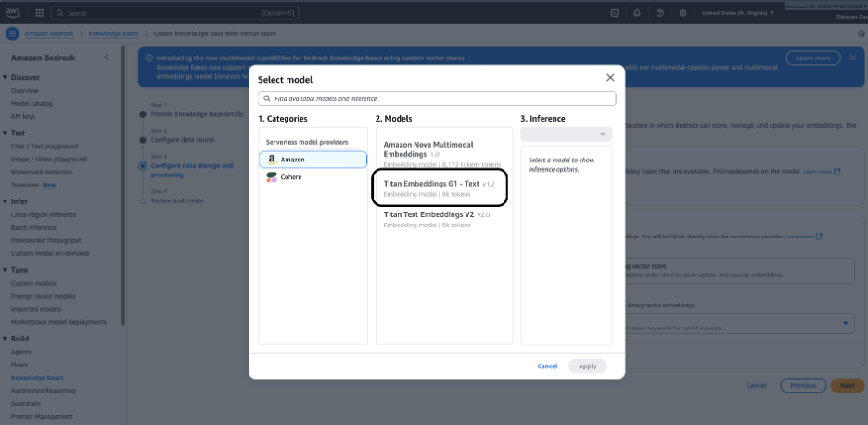This screenshot has width=868, height=425.
Task: Open the console settings gear
Action: [x=683, y=13]
